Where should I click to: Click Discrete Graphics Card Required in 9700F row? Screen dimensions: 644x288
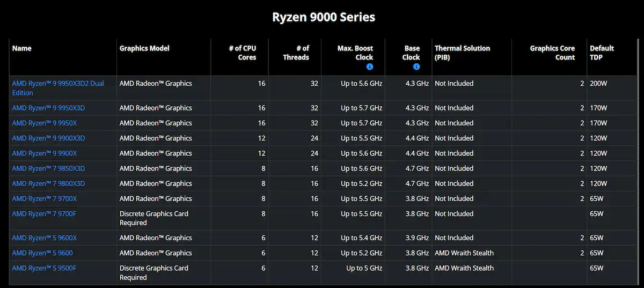pyautogui.click(x=154, y=218)
